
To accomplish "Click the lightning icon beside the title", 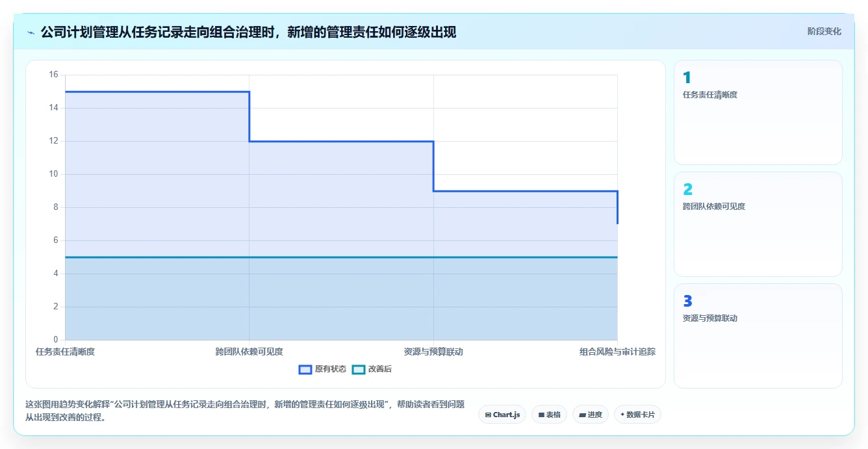I will coord(31,32).
